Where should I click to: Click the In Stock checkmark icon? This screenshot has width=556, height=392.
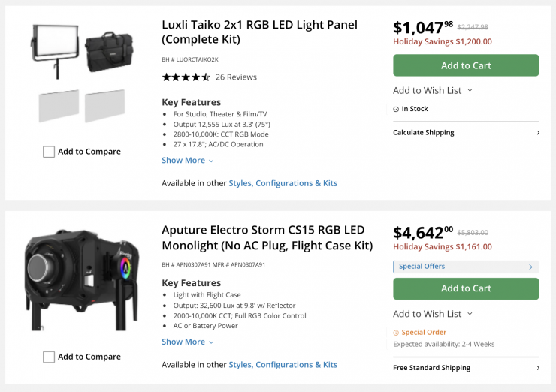click(396, 109)
